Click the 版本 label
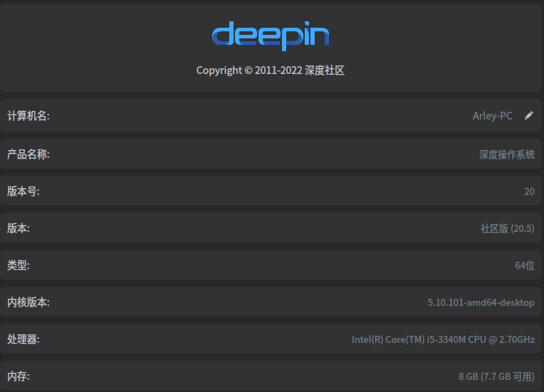 coord(19,228)
